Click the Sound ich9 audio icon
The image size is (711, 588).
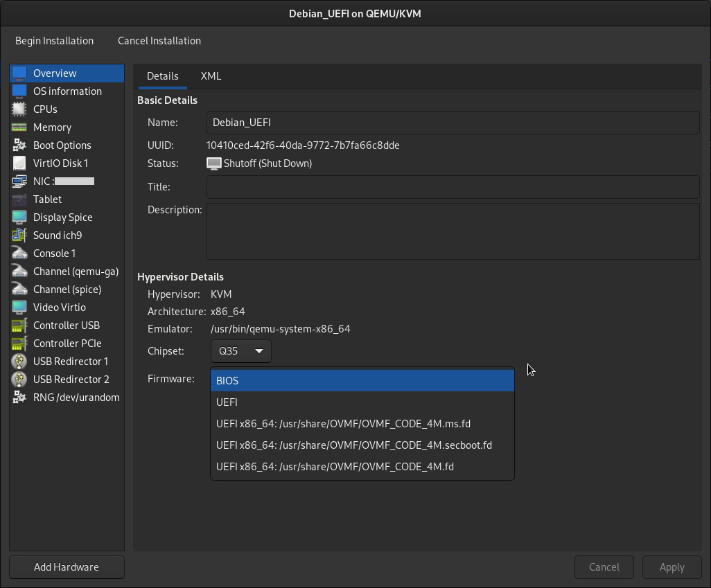19,235
